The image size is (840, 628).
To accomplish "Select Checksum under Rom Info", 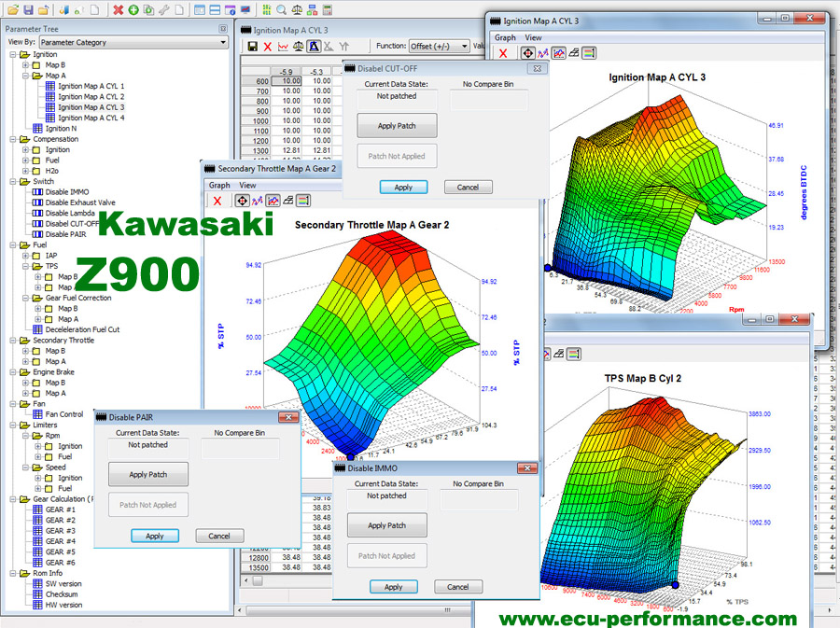I will (62, 594).
